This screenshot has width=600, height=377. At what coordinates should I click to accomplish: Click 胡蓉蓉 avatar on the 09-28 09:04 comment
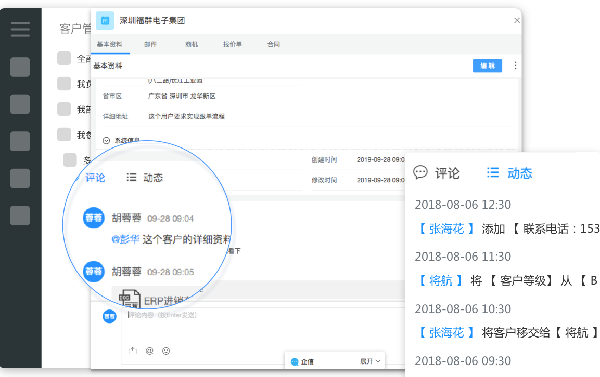[94, 218]
